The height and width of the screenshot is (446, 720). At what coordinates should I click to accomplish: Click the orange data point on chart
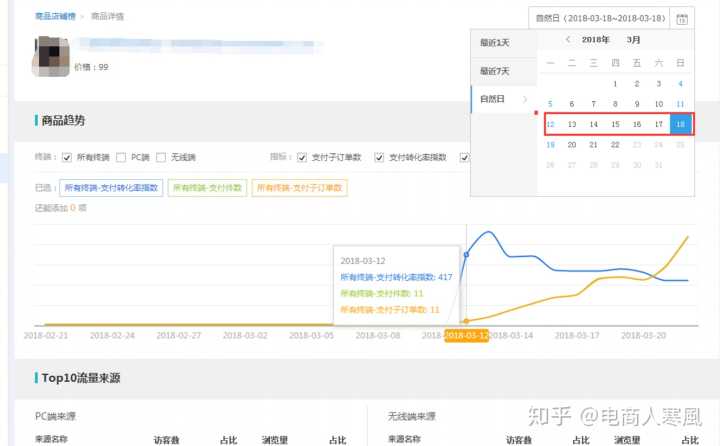(x=466, y=320)
